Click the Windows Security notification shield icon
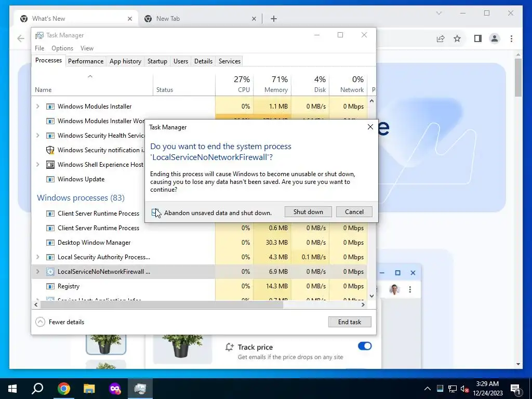Image resolution: width=532 pixels, height=399 pixels. pos(50,150)
